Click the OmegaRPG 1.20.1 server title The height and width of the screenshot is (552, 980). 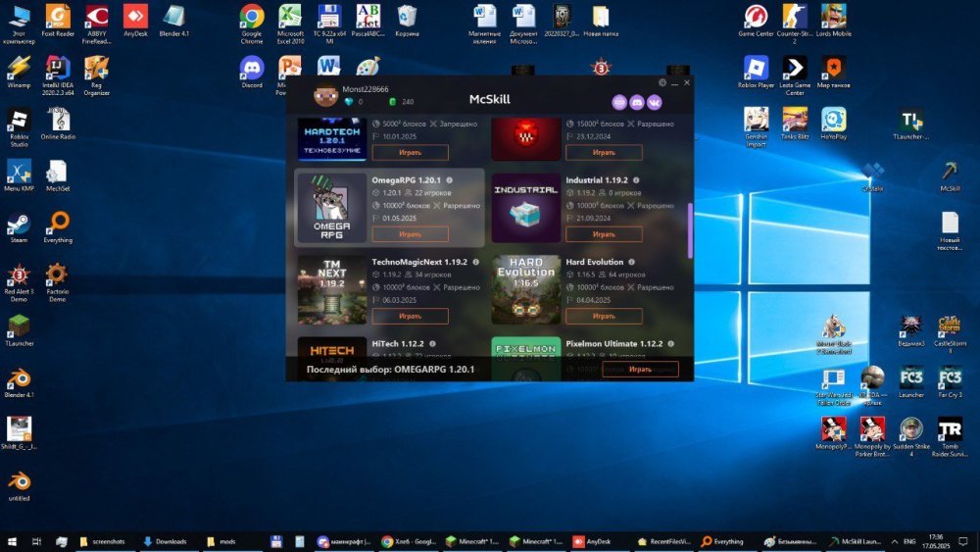click(407, 180)
